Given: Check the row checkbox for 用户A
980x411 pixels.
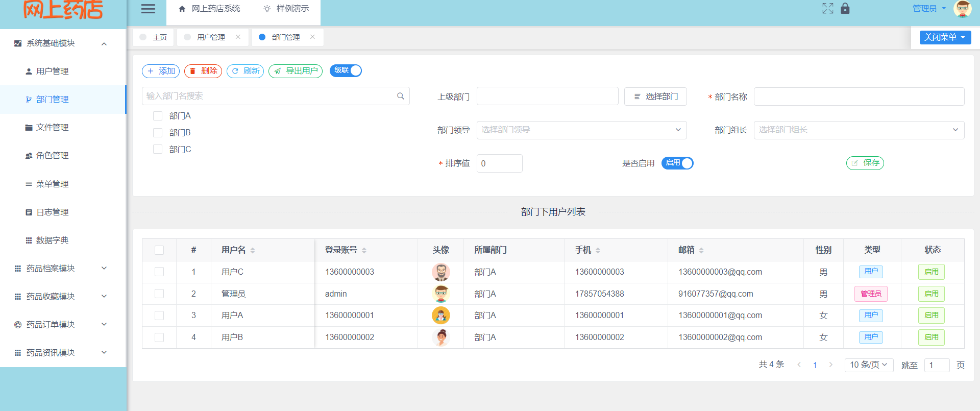Looking at the screenshot, I should coord(159,316).
